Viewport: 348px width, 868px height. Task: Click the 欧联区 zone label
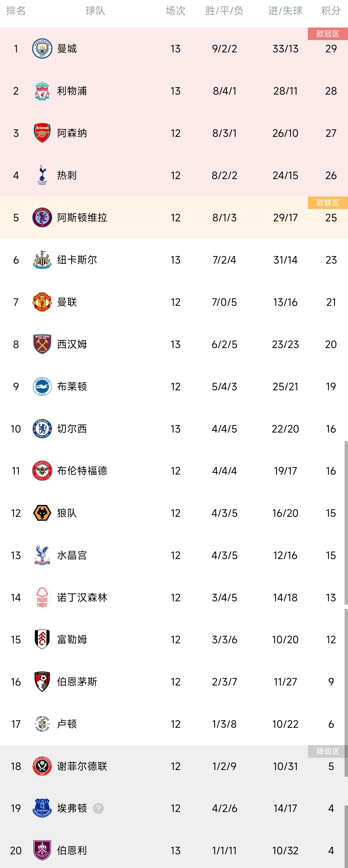[328, 203]
